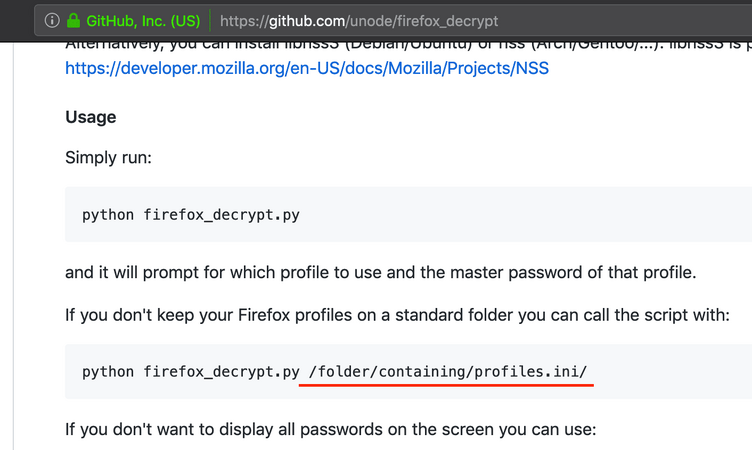This screenshot has height=450, width=752.
Task: Click the 'display all passwords' paragraph
Action: point(330,429)
